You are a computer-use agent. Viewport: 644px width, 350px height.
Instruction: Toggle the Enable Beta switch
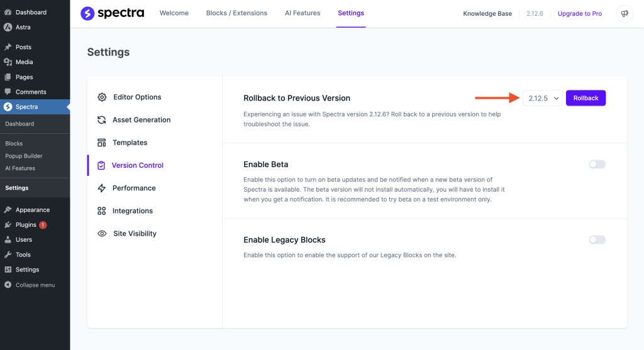point(597,165)
